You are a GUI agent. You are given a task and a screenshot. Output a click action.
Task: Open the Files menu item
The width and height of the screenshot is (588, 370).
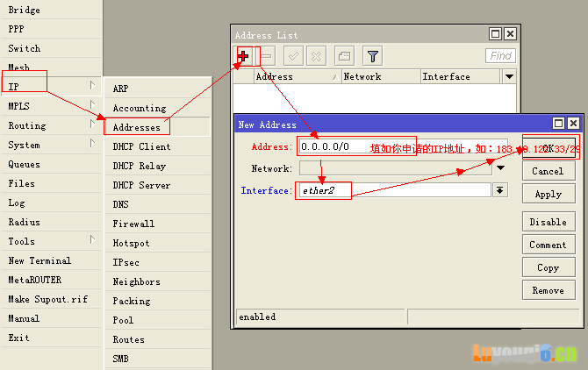(52, 183)
